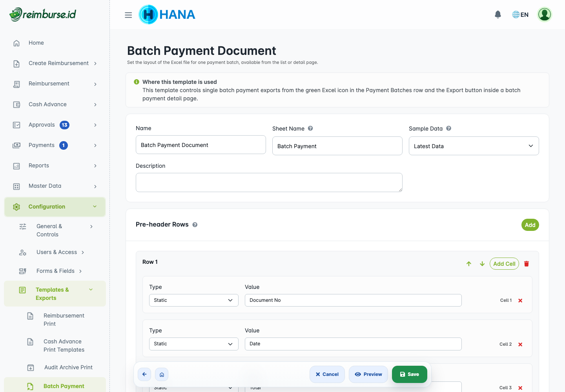Remove Cell 1 with red X
This screenshot has width=565, height=392.
pyautogui.click(x=520, y=301)
